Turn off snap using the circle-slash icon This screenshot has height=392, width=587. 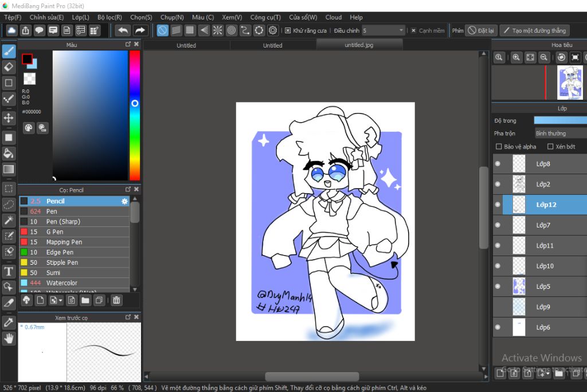click(162, 30)
